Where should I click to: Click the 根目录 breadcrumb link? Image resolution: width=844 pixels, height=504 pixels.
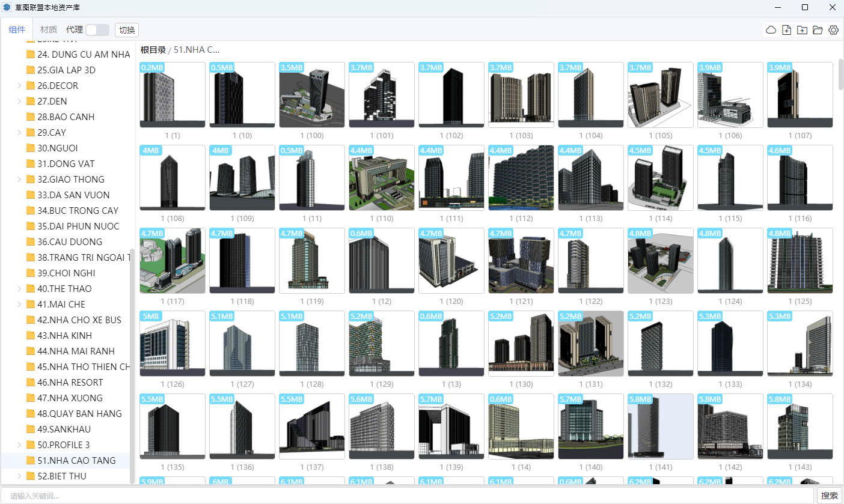tap(153, 50)
